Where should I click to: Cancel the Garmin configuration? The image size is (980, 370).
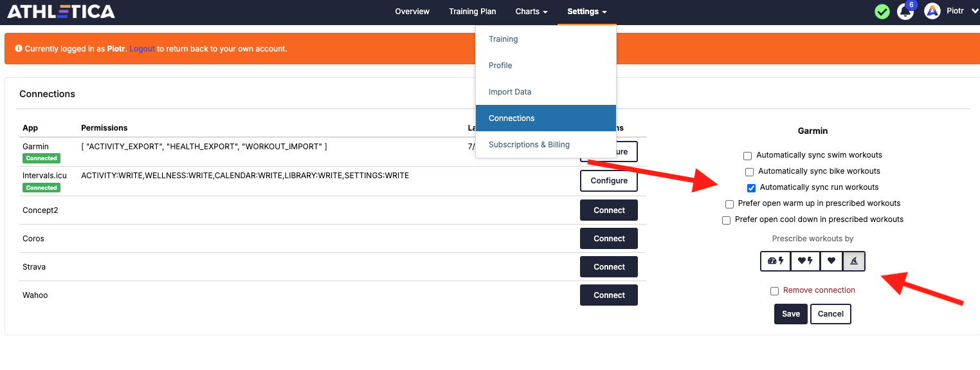point(831,314)
